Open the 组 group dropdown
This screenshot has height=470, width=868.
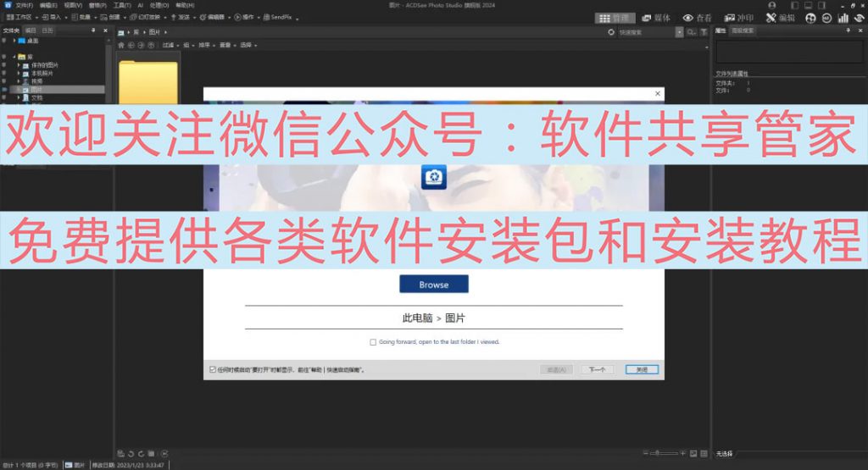[188, 45]
